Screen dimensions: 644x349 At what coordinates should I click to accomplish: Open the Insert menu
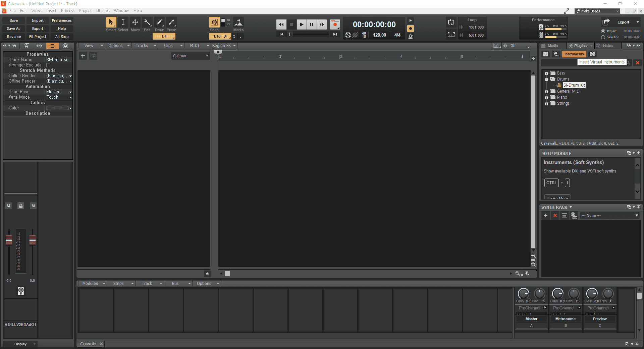[51, 10]
